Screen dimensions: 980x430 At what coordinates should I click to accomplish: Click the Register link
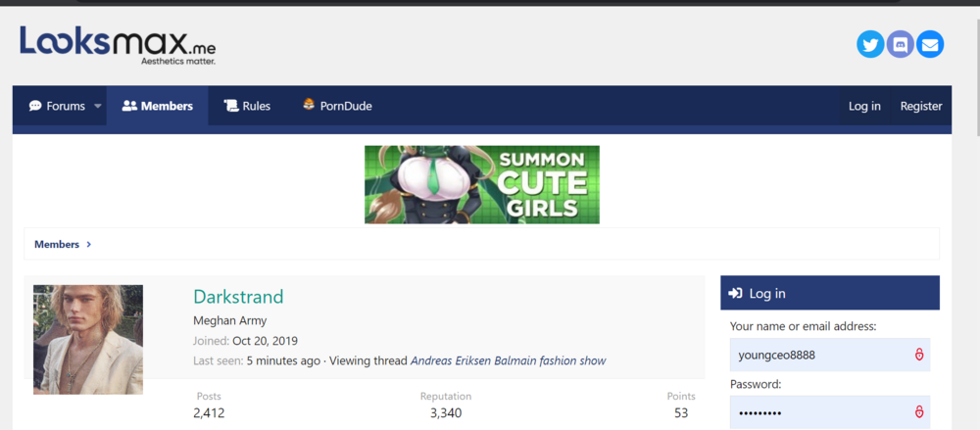[921, 106]
